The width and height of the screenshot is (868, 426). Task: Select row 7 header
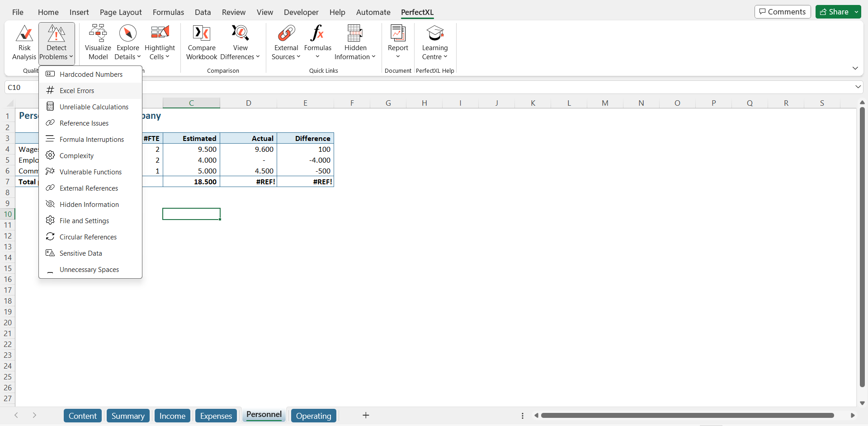8,182
